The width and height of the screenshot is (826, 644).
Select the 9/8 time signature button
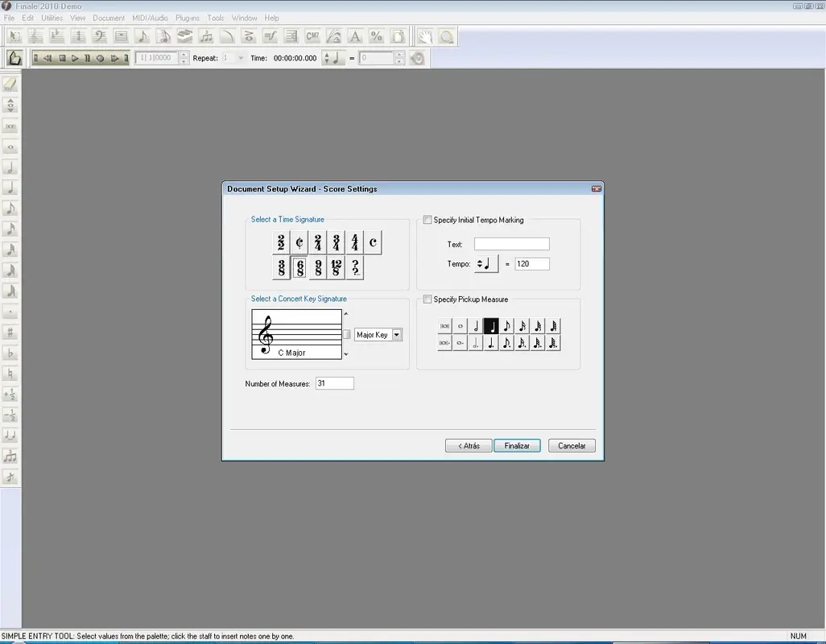click(318, 268)
